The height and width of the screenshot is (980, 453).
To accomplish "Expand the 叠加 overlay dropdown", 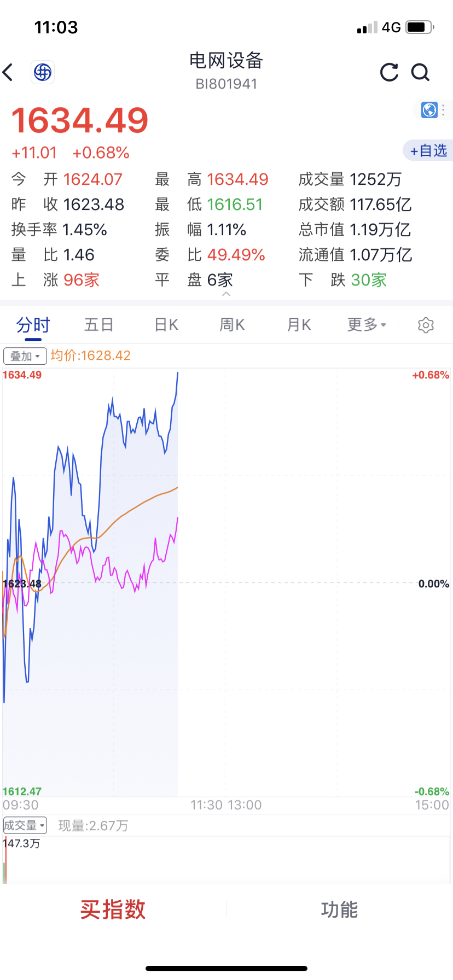I will (25, 356).
